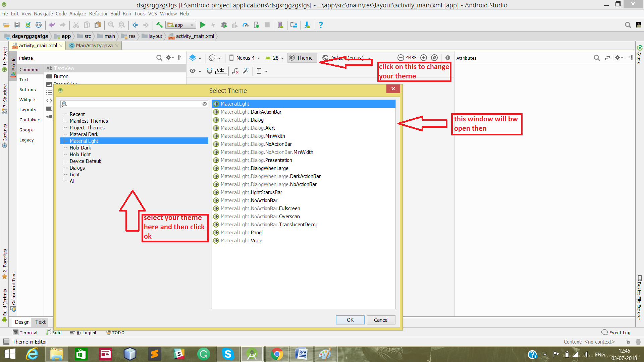The width and height of the screenshot is (644, 362).
Task: Open the app run configuration dropdown
Action: [x=181, y=25]
